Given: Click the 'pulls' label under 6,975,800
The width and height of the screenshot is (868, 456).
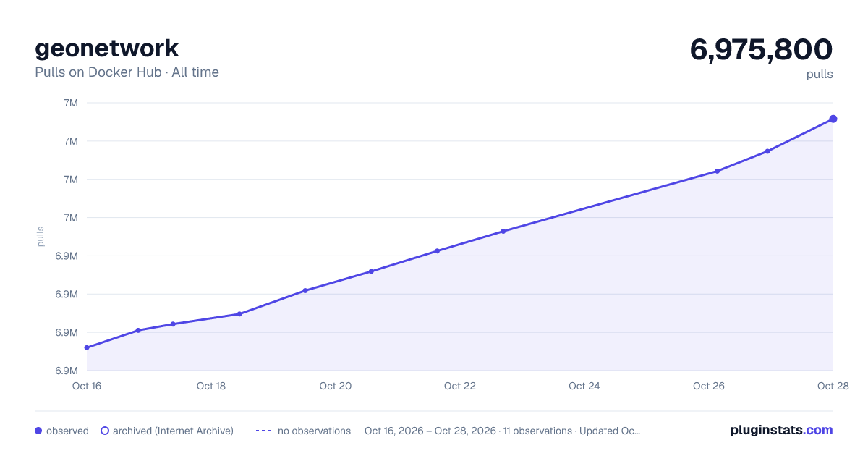Looking at the screenshot, I should (x=820, y=75).
